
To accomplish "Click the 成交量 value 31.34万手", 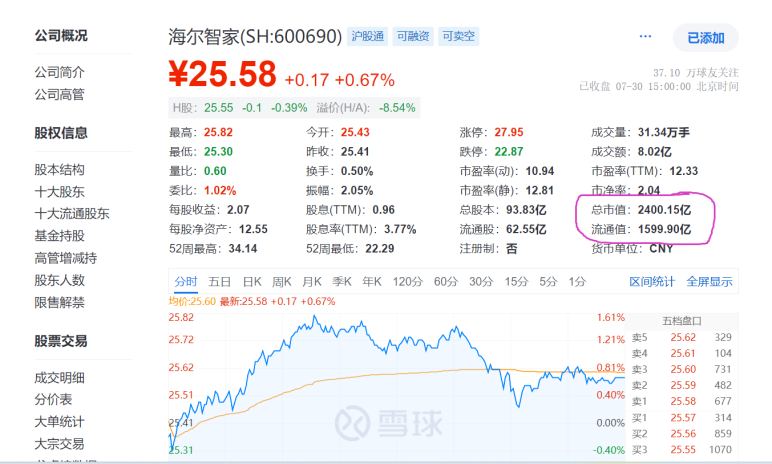I will coord(664,133).
